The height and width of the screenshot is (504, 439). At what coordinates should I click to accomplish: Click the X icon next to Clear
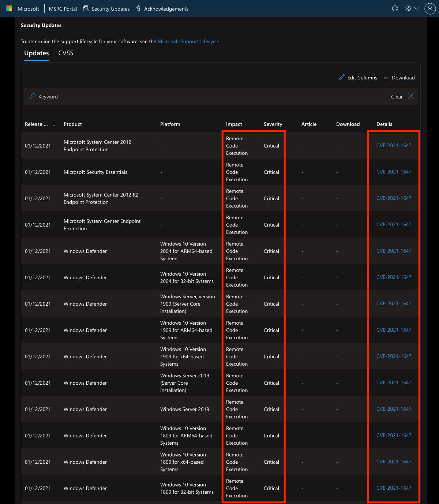pos(411,96)
